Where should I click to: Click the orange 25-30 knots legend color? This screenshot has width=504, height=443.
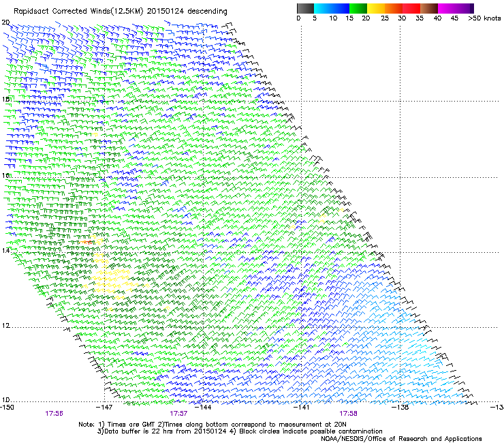(394, 8)
